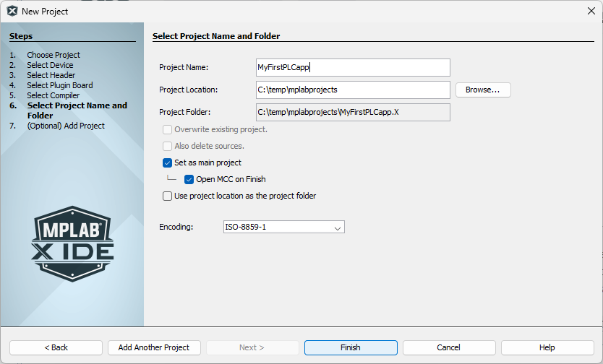The width and height of the screenshot is (603, 364).
Task: Click the Project Location text field
Action: pyautogui.click(x=353, y=90)
